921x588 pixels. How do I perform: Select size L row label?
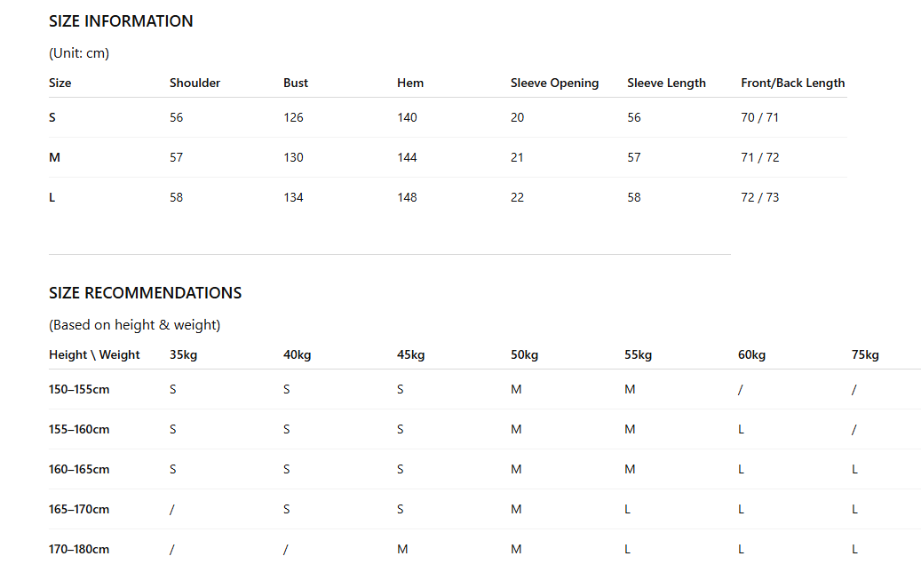coord(52,197)
